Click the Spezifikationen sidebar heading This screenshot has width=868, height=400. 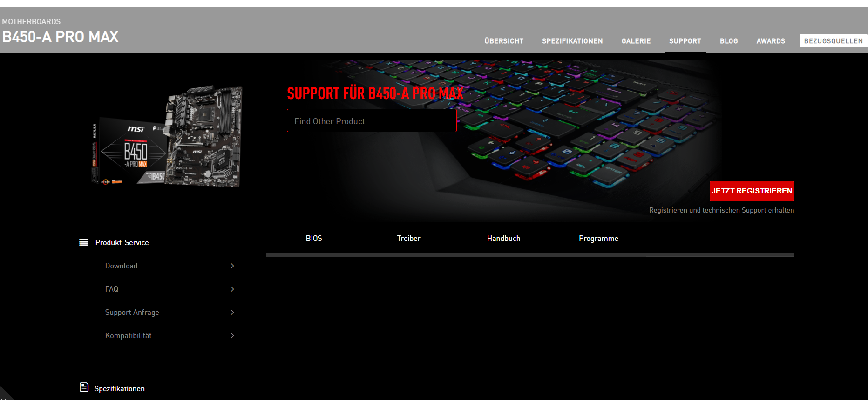[119, 388]
